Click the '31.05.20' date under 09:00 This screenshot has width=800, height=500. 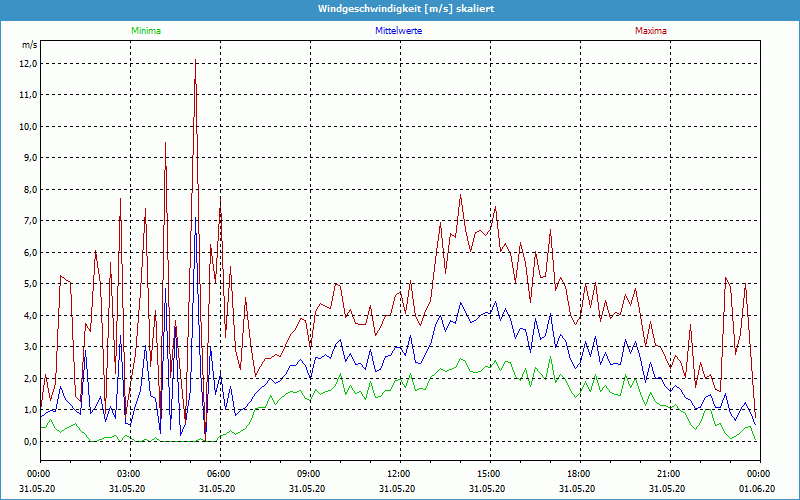(307, 488)
